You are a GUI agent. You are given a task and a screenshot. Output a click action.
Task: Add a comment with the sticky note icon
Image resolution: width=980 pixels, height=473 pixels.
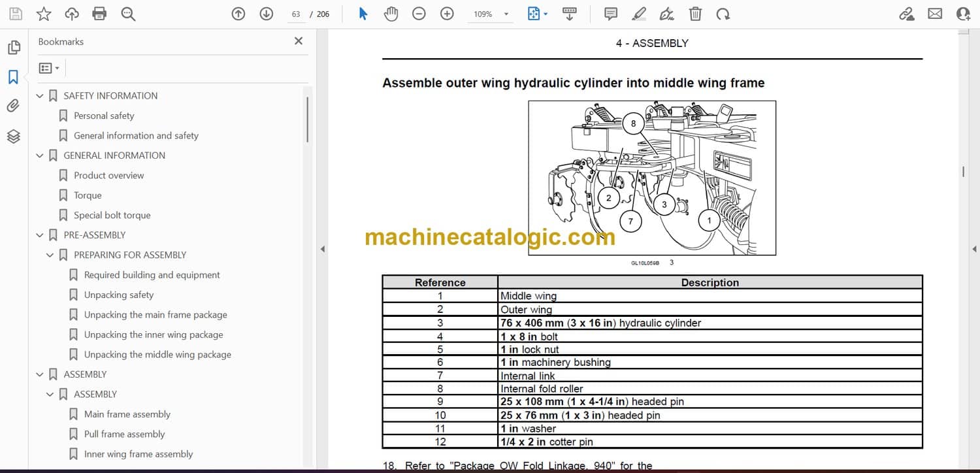coord(610,14)
